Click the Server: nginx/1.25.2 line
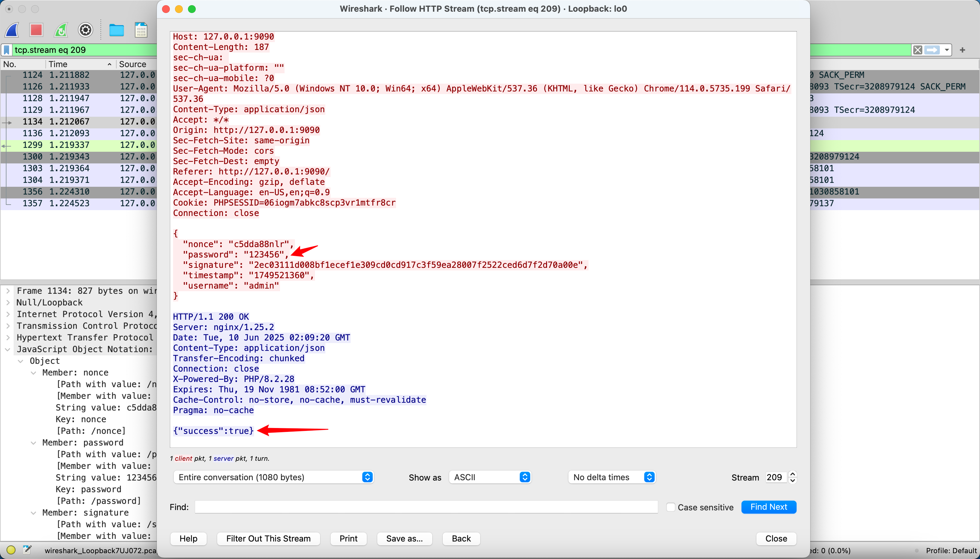The width and height of the screenshot is (980, 559). [223, 327]
